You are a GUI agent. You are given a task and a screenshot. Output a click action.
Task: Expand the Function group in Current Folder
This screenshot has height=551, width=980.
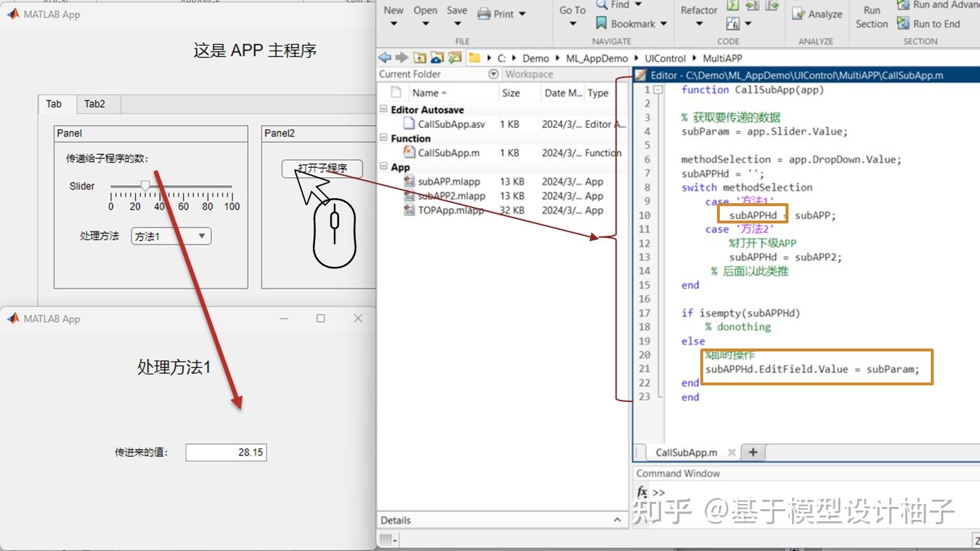coord(383,138)
